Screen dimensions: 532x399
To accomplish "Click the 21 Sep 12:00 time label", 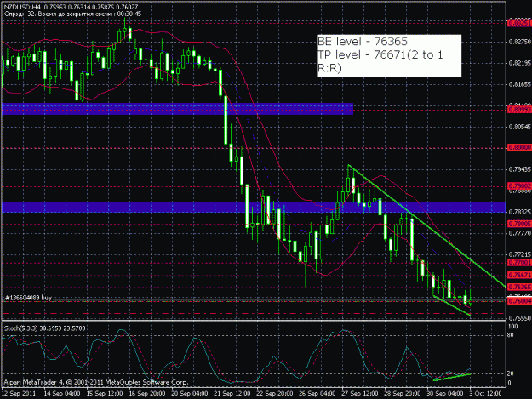I will 232,393.
